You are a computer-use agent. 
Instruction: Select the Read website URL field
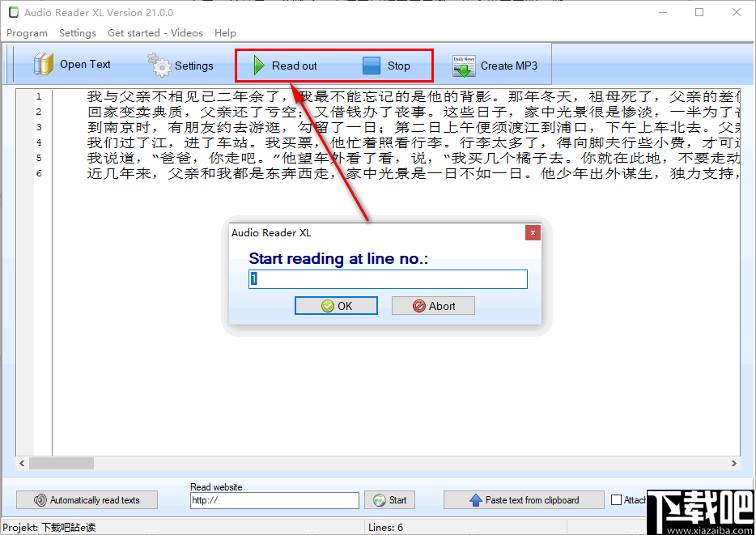[x=274, y=500]
